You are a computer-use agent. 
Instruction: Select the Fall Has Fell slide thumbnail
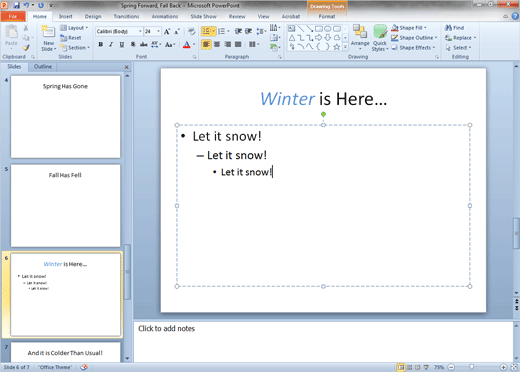click(x=65, y=206)
